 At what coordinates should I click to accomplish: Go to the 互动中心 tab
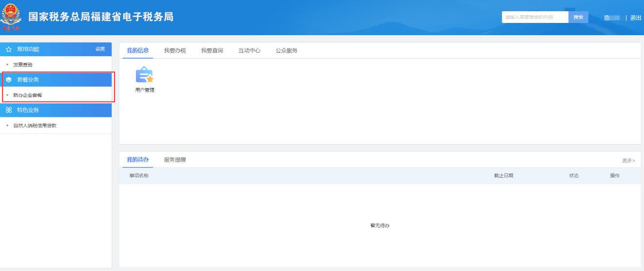tap(249, 51)
